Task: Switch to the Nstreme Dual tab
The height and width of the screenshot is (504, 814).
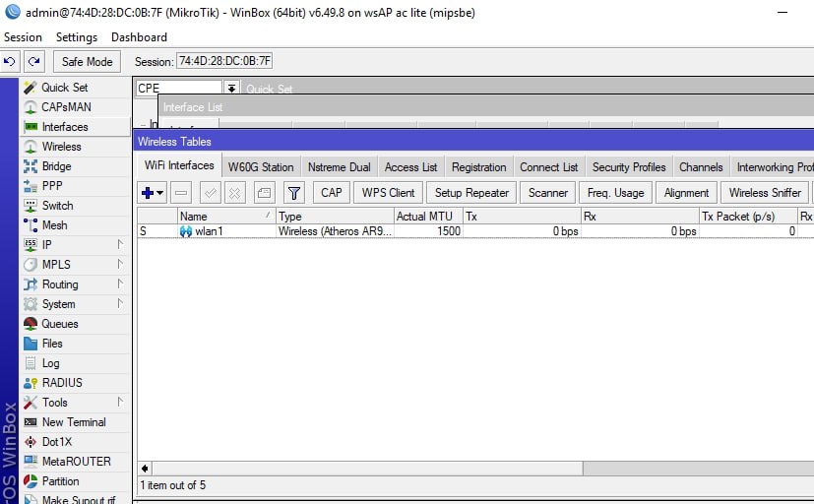Action: point(339,167)
